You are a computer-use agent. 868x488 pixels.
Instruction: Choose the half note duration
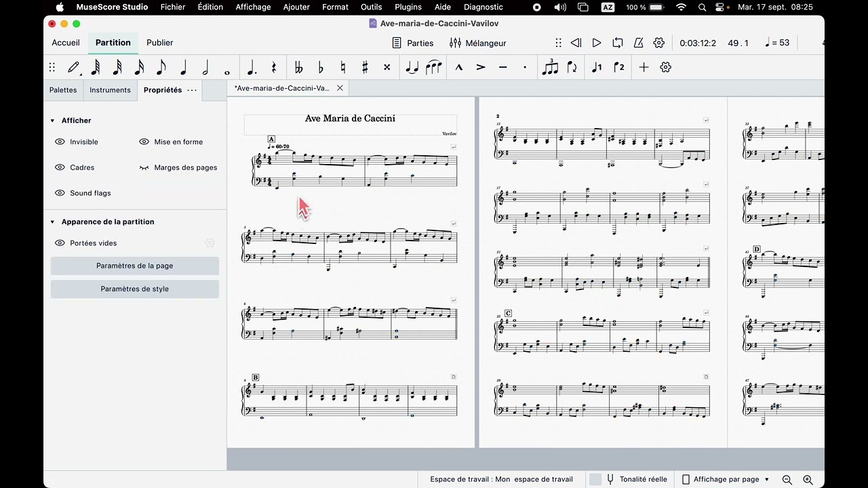(x=205, y=67)
